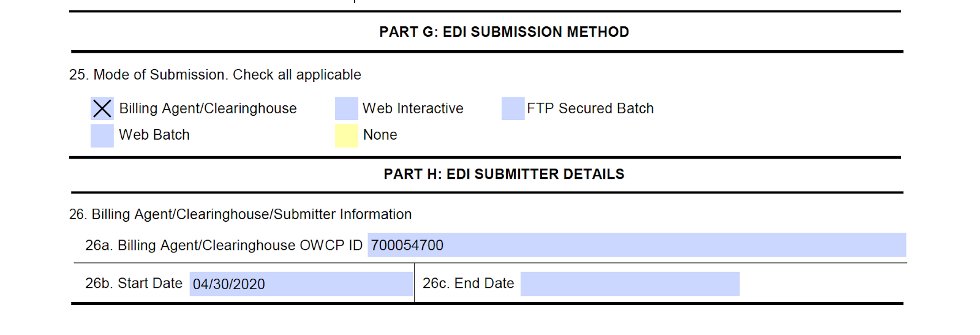Click the 'None' label text
The image size is (980, 335).
pyautogui.click(x=380, y=135)
